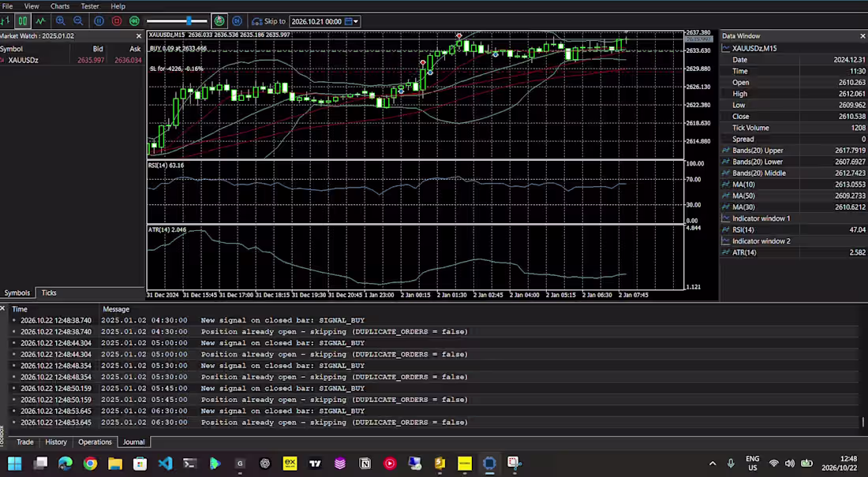Screen dimensions: 868x477
Task: Adjust the testing speed slider handle
Action: [x=189, y=21]
